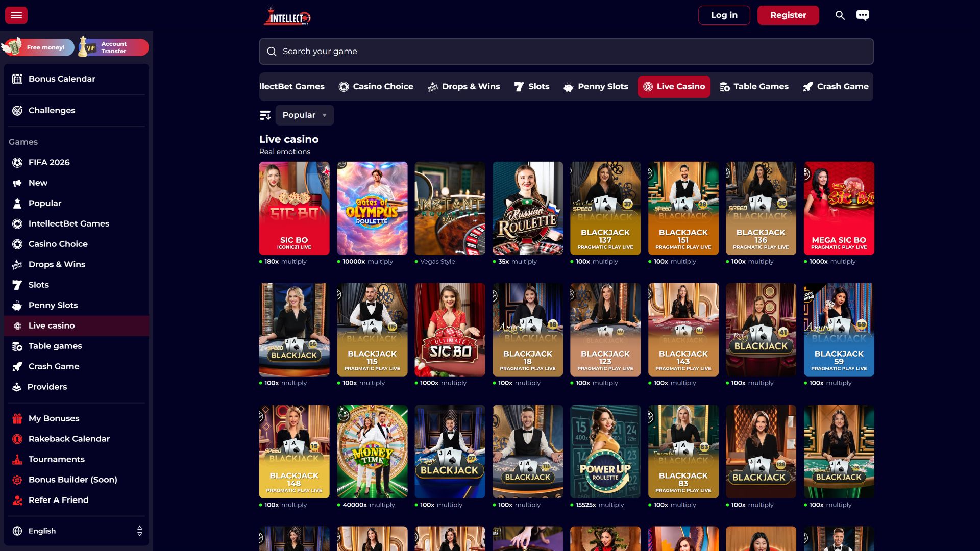The image size is (980, 551).
Task: Click the FIFA 2026 soccer ball icon
Action: pos(17,163)
